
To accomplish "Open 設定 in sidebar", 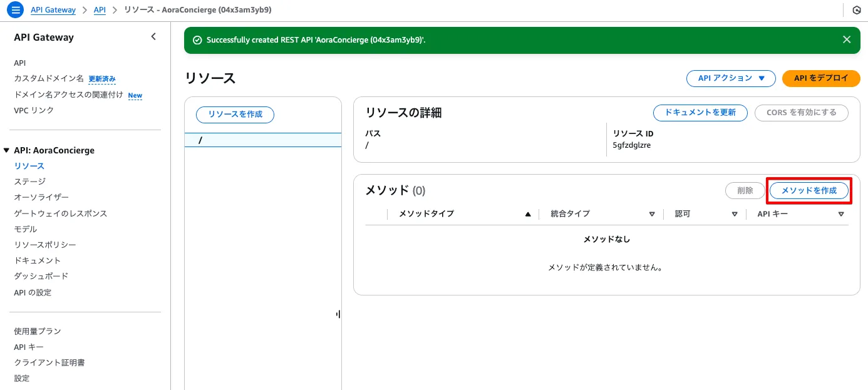I will point(22,378).
